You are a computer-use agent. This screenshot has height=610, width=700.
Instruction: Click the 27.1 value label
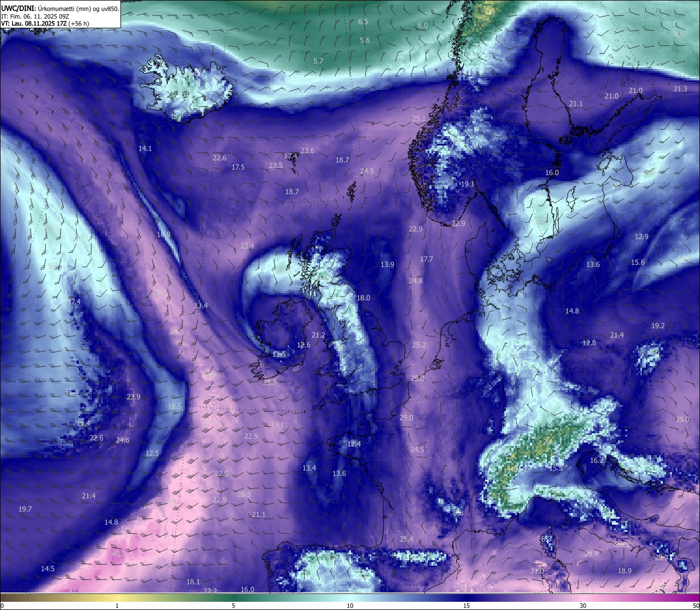coord(277,425)
